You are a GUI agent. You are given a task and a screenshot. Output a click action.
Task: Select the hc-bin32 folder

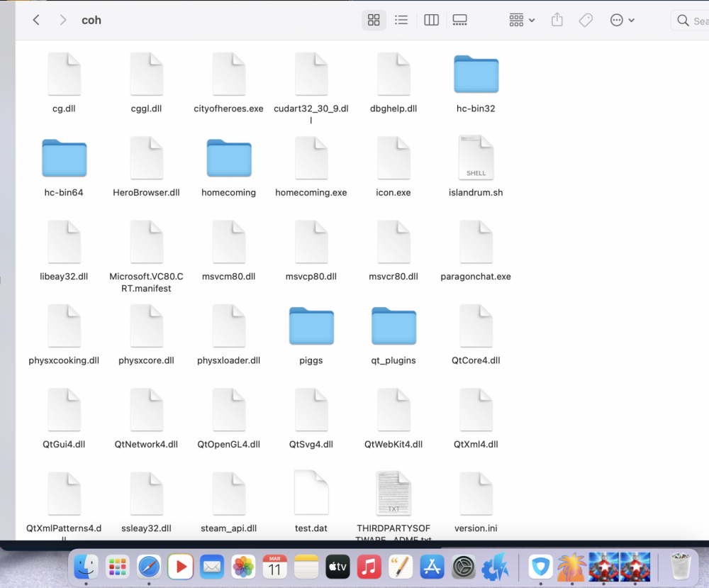[x=476, y=74]
